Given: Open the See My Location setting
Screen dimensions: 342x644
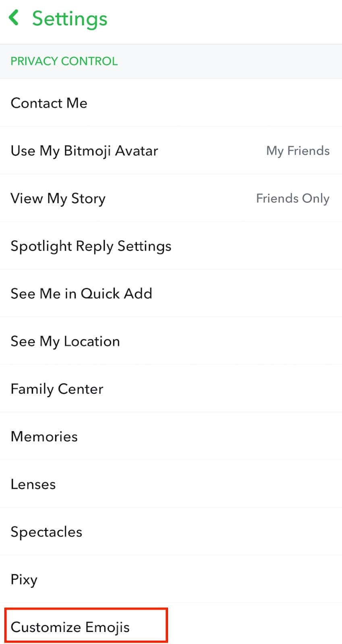Looking at the screenshot, I should tap(65, 341).
